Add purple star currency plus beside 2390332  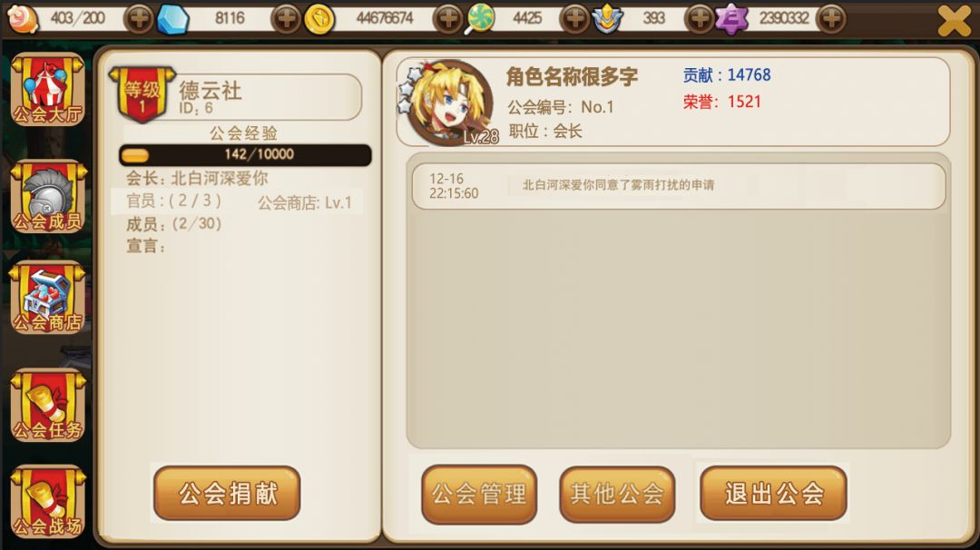pyautogui.click(x=831, y=19)
